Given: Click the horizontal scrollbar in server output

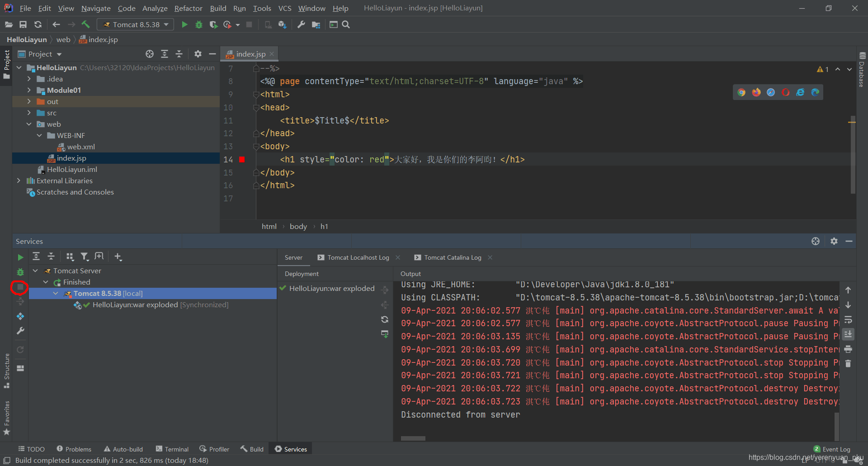Looking at the screenshot, I should click(x=413, y=438).
